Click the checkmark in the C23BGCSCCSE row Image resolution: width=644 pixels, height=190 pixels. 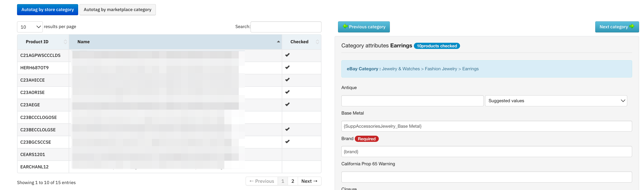pos(287,142)
